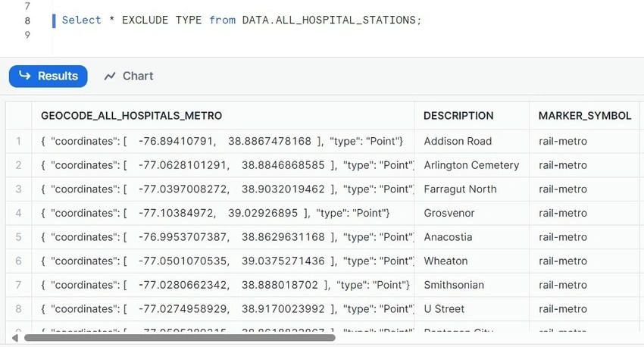Switch to the Chart view
The height and width of the screenshot is (347, 644).
tap(129, 76)
